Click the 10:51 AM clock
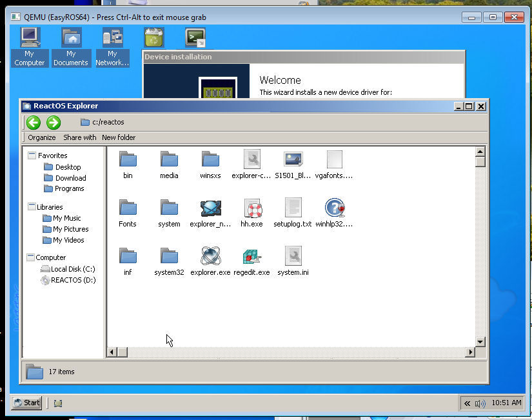The width and height of the screenshot is (532, 420). coord(506,403)
